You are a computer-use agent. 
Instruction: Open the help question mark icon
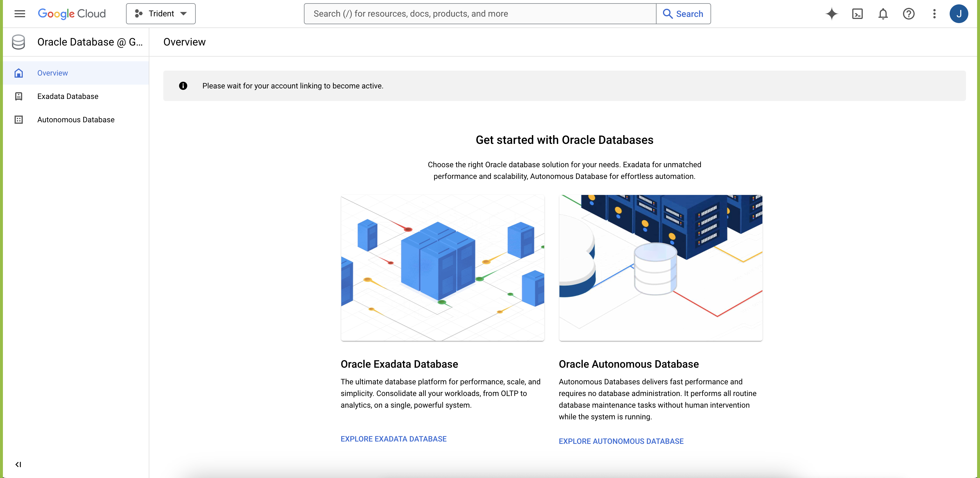pyautogui.click(x=909, y=14)
